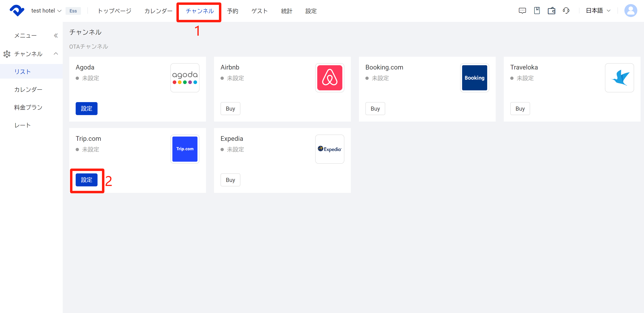Click the Airbnb logo thumbnail

coord(330,78)
